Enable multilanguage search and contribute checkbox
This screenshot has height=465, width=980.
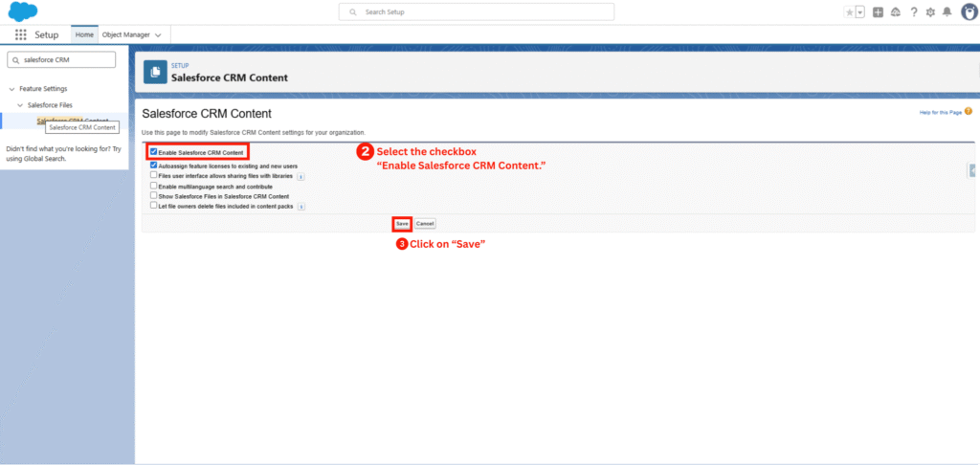(153, 186)
